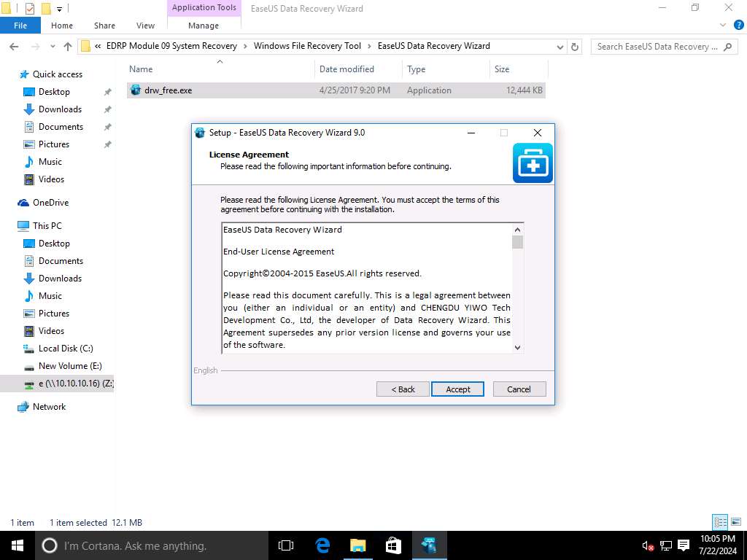This screenshot has height=560, width=747.
Task: Expand the address bar history dropdown
Action: point(560,47)
